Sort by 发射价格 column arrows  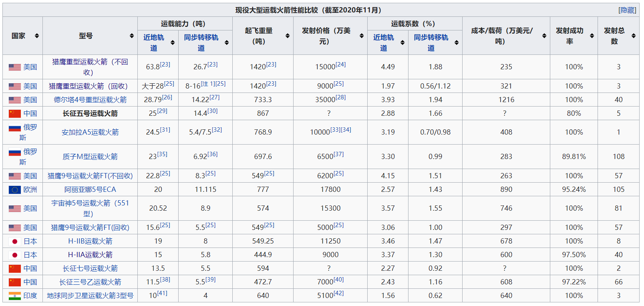click(x=362, y=36)
